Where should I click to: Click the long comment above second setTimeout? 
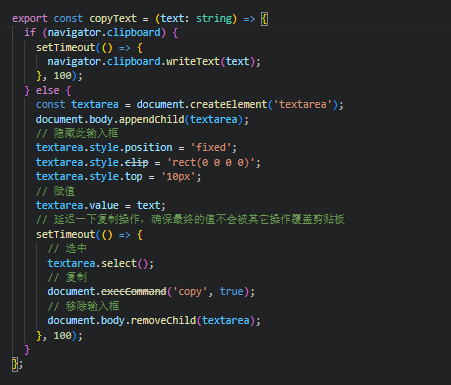click(190, 220)
